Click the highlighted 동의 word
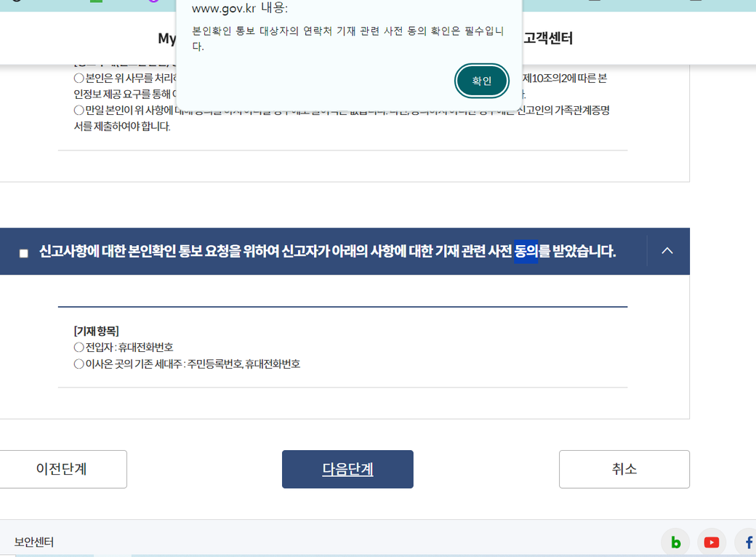The image size is (756, 557). 526,252
